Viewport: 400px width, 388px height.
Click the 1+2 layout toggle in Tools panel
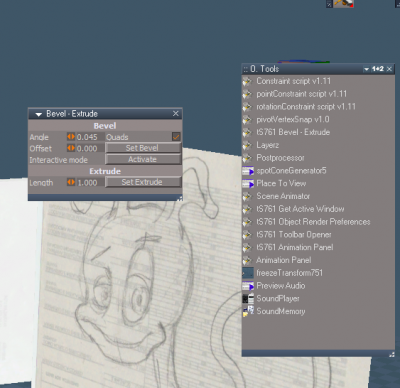tap(378, 69)
